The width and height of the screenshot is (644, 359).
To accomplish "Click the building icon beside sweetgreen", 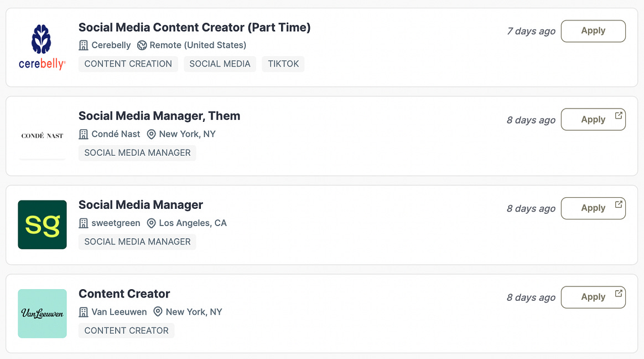I will point(84,223).
